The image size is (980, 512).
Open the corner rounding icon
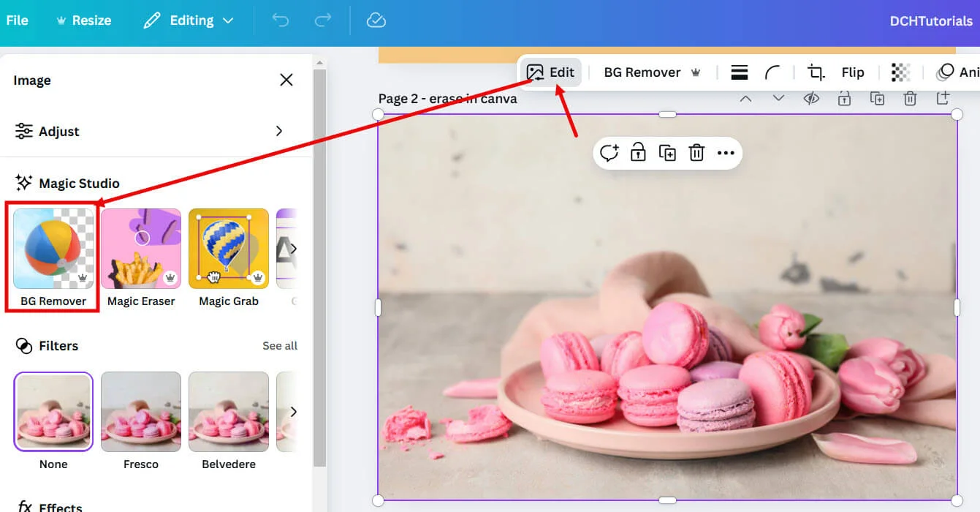772,72
